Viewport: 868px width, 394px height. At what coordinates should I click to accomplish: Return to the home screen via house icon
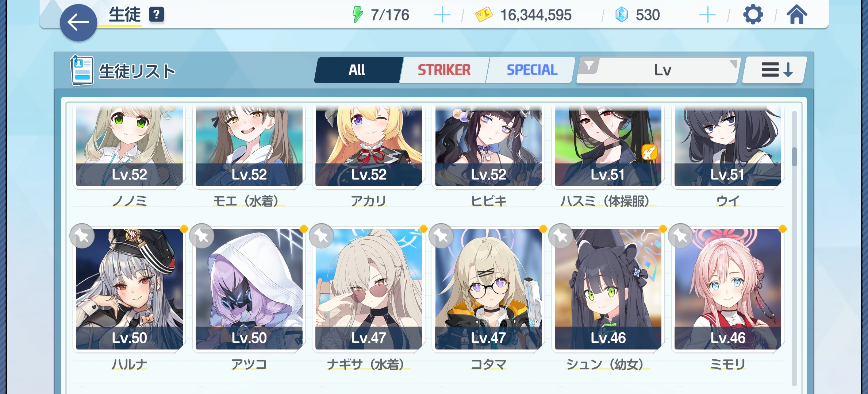(796, 15)
